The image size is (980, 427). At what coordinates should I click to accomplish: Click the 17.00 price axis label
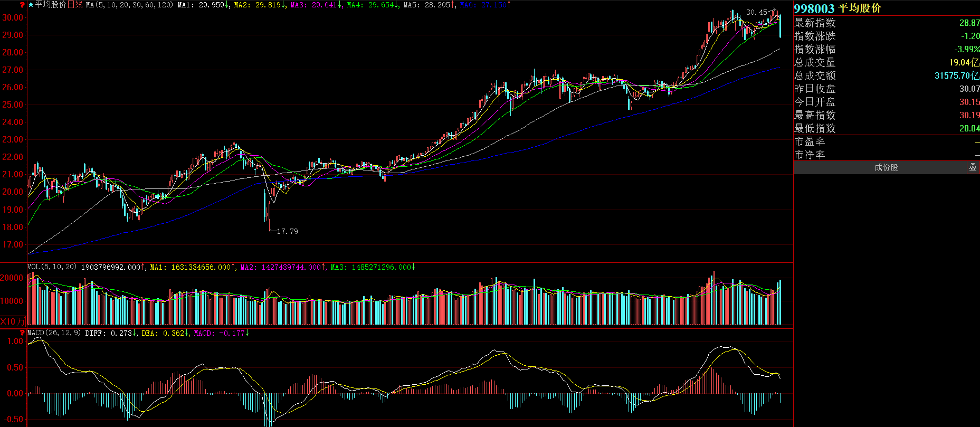[x=13, y=244]
